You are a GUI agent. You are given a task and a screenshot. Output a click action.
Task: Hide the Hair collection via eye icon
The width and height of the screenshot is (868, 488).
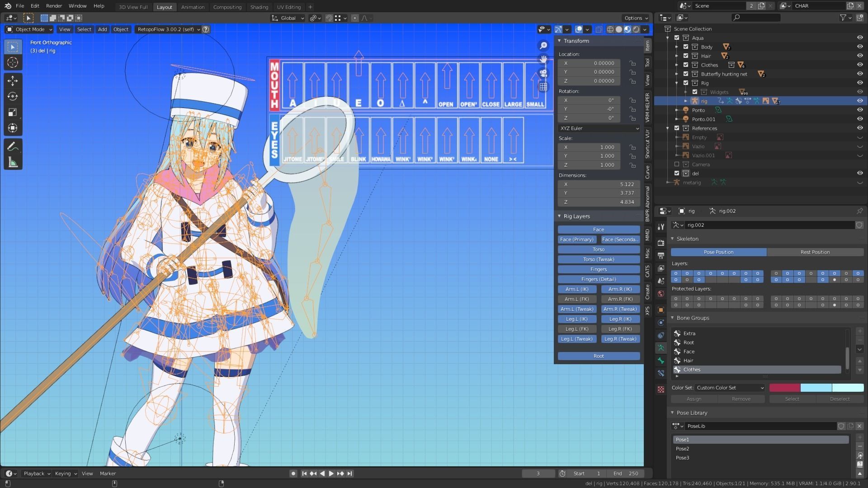[859, 56]
